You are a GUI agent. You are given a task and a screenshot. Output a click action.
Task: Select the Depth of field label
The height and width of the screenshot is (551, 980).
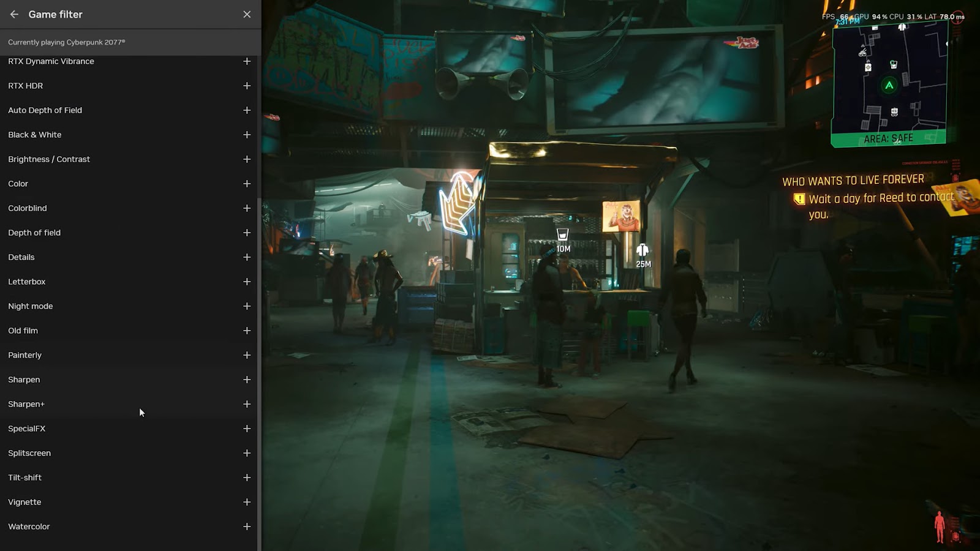coord(34,233)
